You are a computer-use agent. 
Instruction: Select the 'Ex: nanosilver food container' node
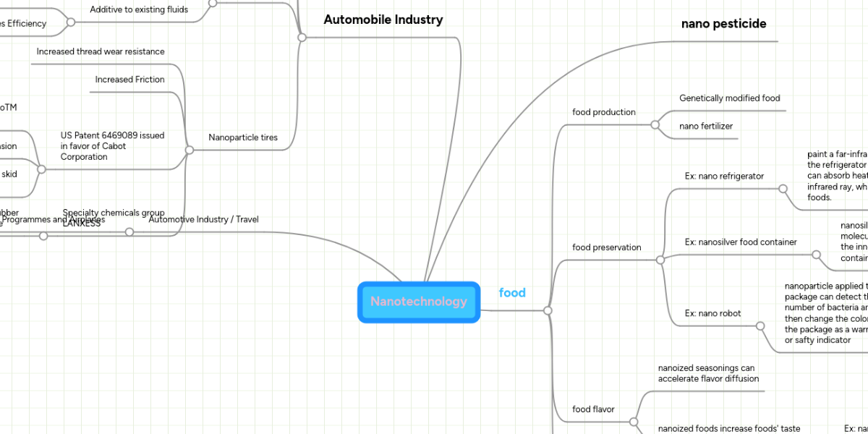tap(741, 242)
